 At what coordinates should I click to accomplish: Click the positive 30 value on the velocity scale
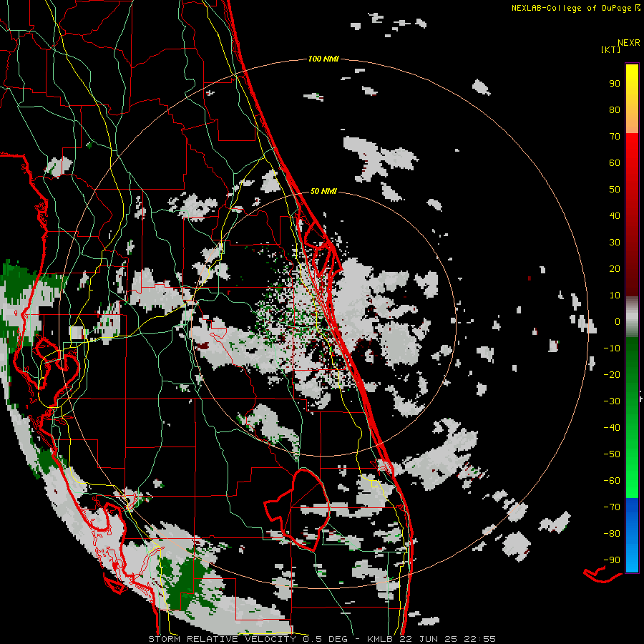(x=615, y=243)
